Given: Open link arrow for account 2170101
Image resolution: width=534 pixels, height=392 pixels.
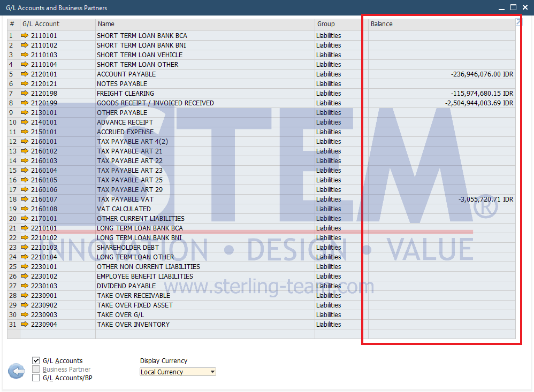Looking at the screenshot, I should [25, 218].
